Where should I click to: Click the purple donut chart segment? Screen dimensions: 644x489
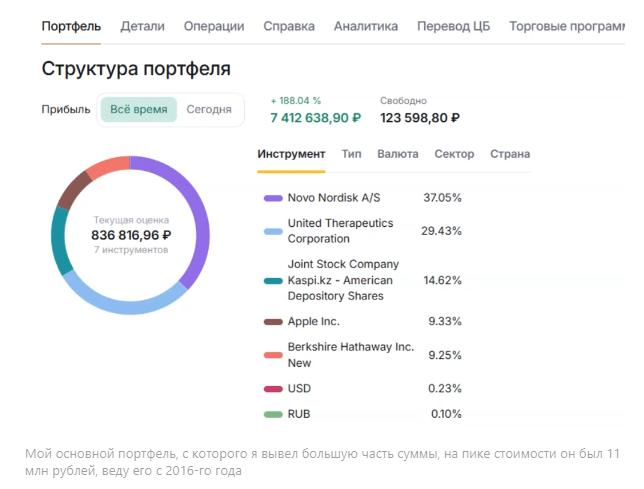click(x=199, y=214)
